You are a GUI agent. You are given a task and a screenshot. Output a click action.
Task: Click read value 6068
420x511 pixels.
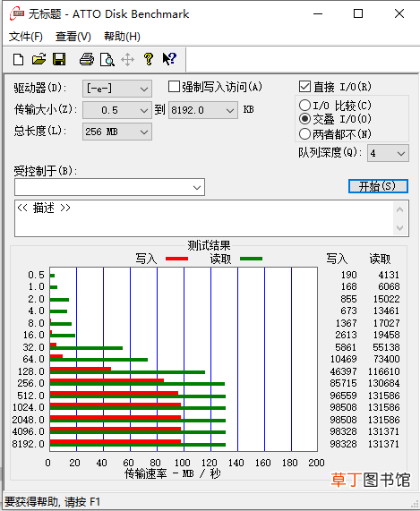(x=389, y=286)
